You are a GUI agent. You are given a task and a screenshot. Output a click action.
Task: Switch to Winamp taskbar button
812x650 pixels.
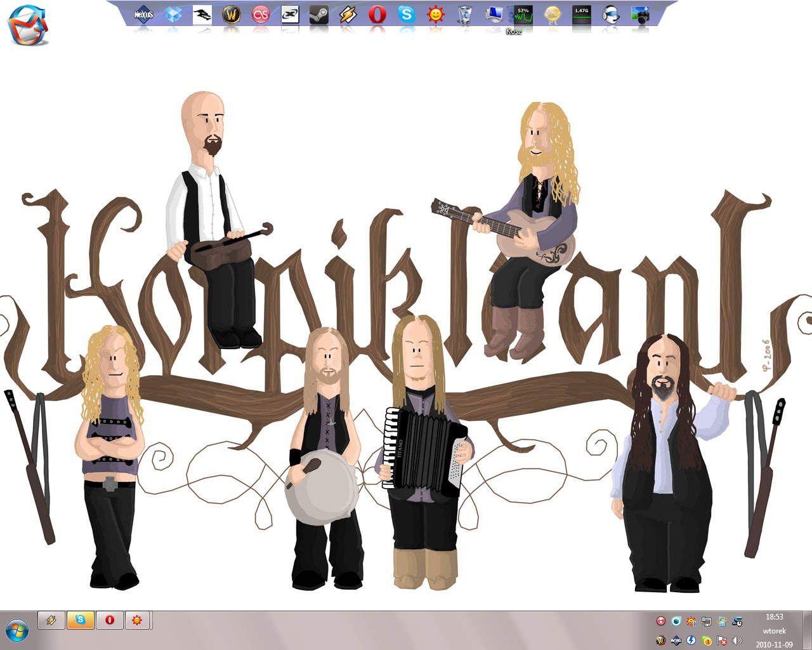[51, 620]
